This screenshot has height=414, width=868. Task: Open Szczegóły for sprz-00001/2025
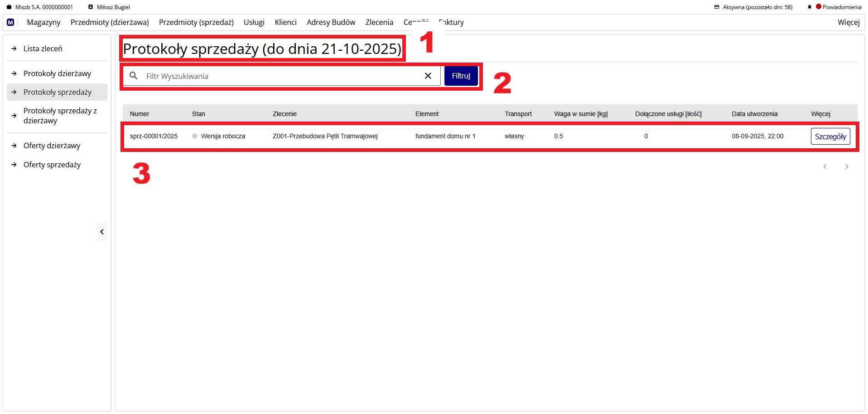(x=830, y=136)
